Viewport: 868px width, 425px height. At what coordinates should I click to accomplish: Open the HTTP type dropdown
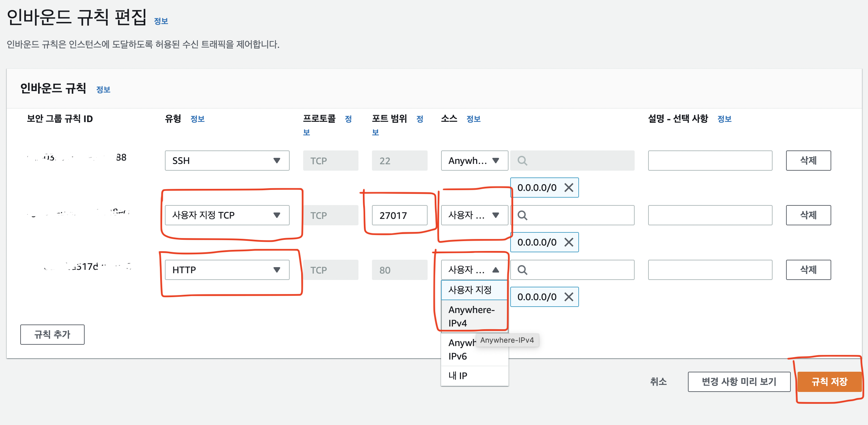pyautogui.click(x=227, y=270)
